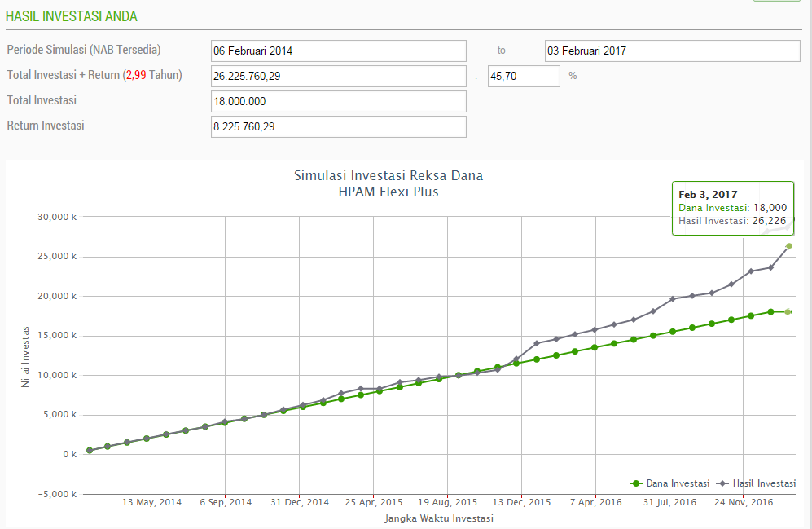Toggle the Hasil Investasi legend series
The image size is (812, 529).
(756, 483)
